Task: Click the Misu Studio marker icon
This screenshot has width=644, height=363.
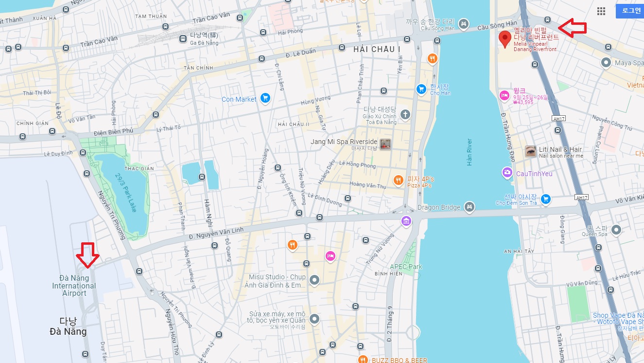Action: 314,280
